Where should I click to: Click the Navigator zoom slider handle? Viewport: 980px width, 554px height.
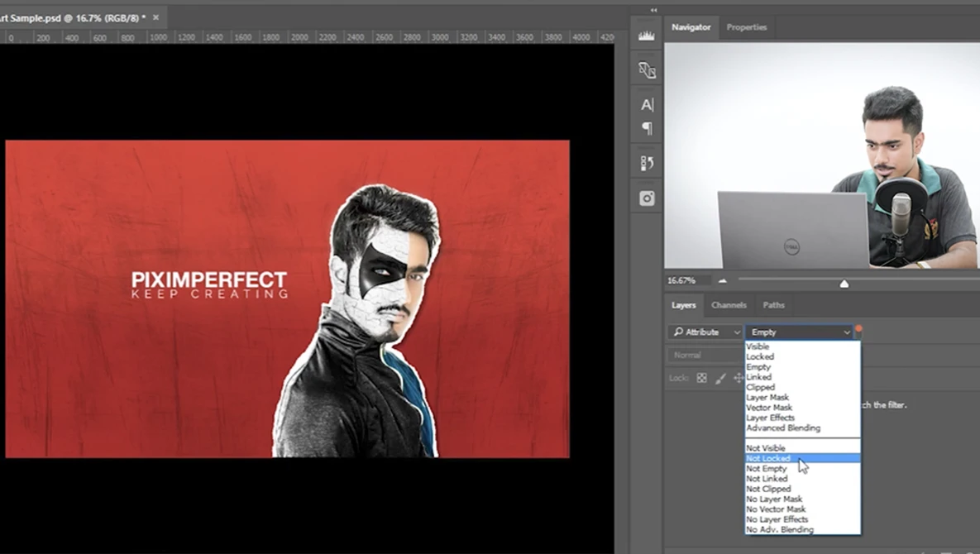pos(844,284)
